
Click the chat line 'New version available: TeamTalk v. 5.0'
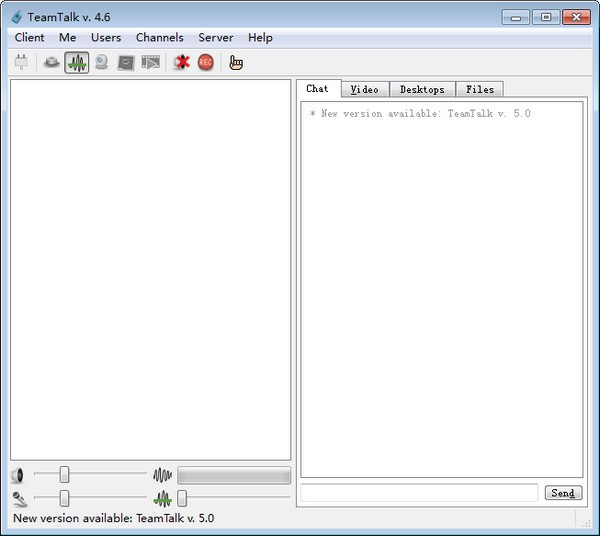tap(420, 114)
